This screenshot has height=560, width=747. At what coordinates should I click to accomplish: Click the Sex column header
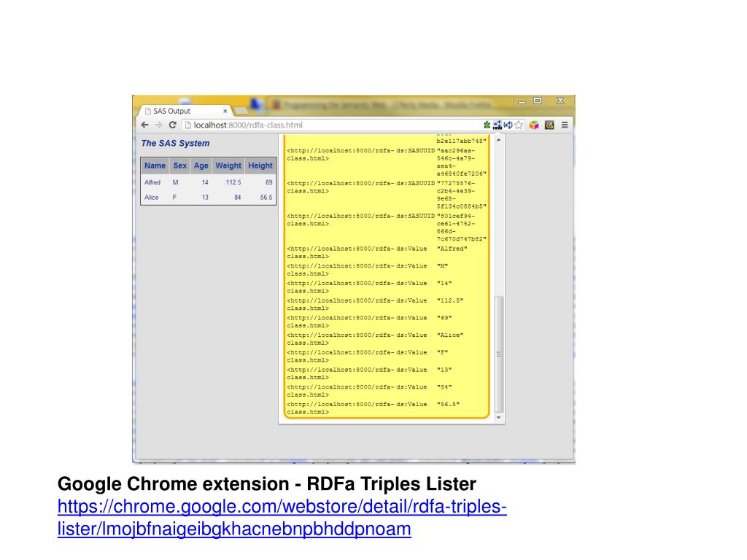179,166
